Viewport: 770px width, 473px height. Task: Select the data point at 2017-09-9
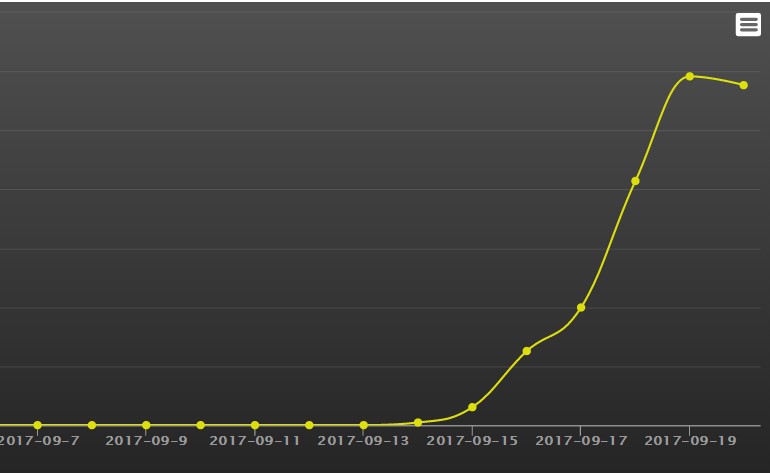click(x=146, y=425)
